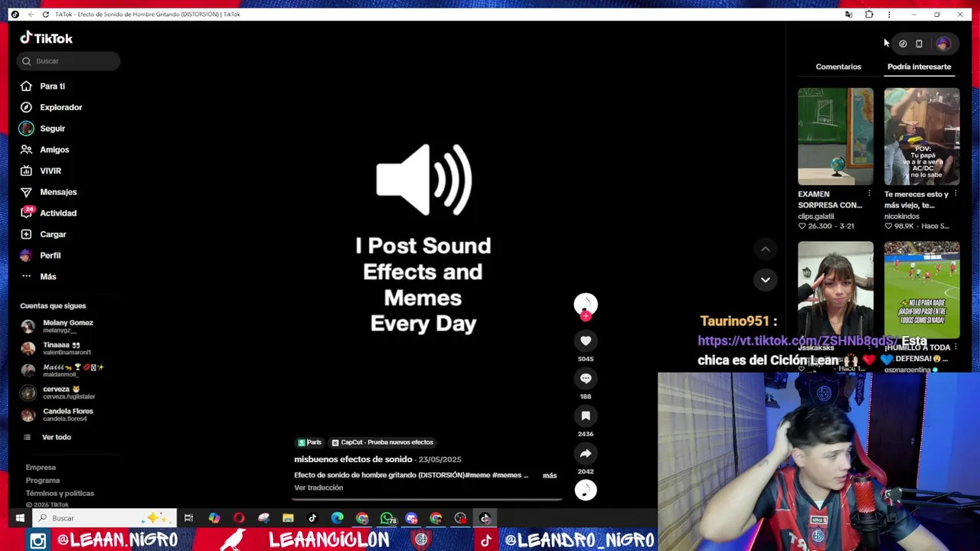Go to next video down arrow
Image resolution: width=980 pixels, height=551 pixels.
click(x=765, y=279)
